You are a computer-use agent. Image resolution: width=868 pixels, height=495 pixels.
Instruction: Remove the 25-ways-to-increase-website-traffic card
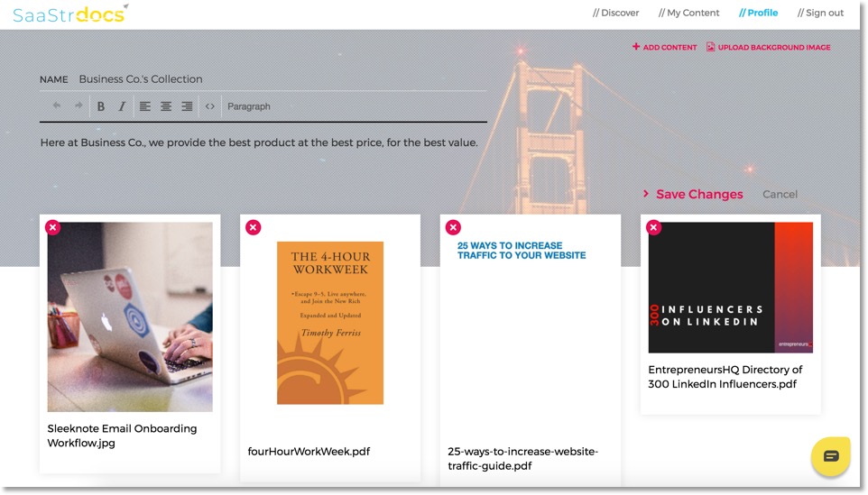[x=453, y=227]
